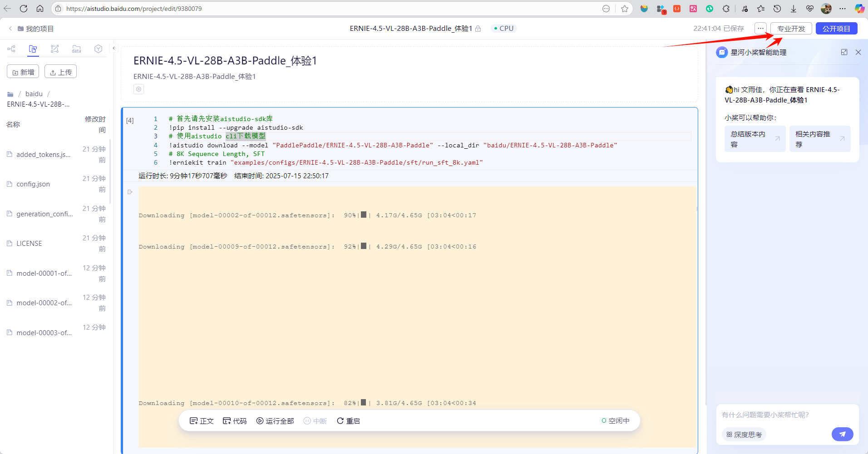Click the lock icon beside project title
The height and width of the screenshot is (454, 868).
point(478,29)
